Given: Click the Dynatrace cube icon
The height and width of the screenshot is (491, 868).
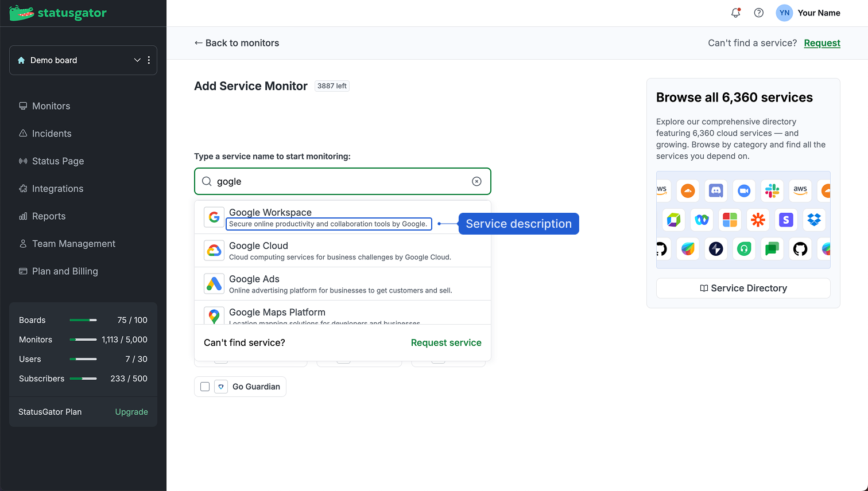Looking at the screenshot, I should [673, 219].
